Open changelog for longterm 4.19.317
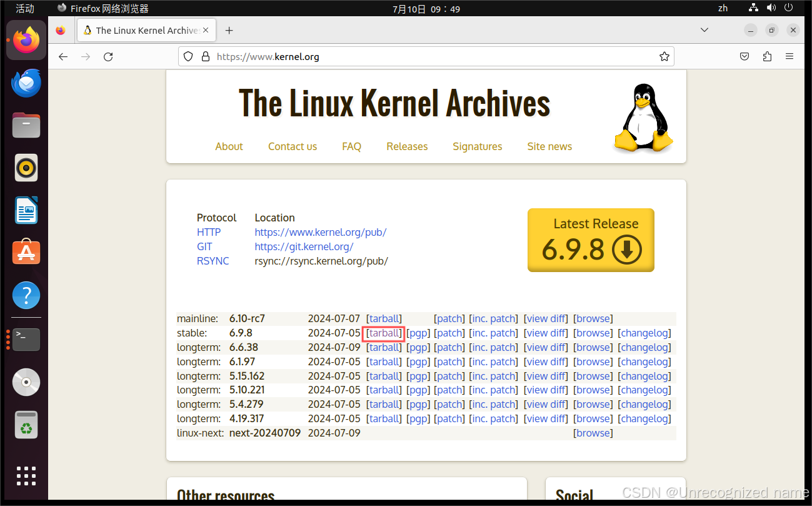The width and height of the screenshot is (812, 506). point(644,419)
